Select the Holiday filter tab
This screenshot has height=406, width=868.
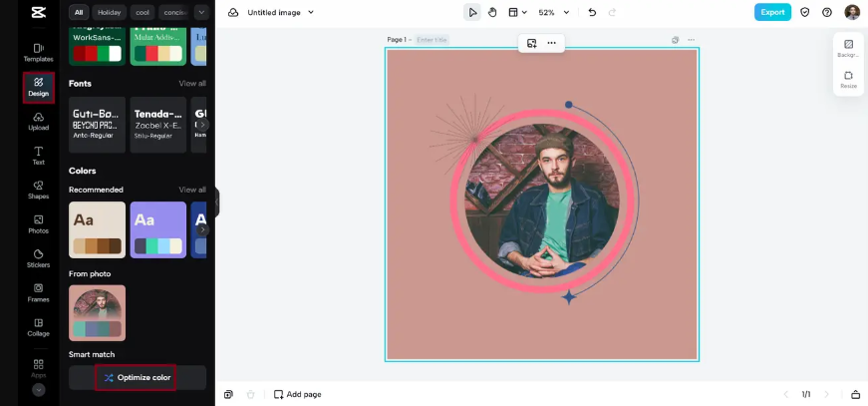(x=109, y=12)
